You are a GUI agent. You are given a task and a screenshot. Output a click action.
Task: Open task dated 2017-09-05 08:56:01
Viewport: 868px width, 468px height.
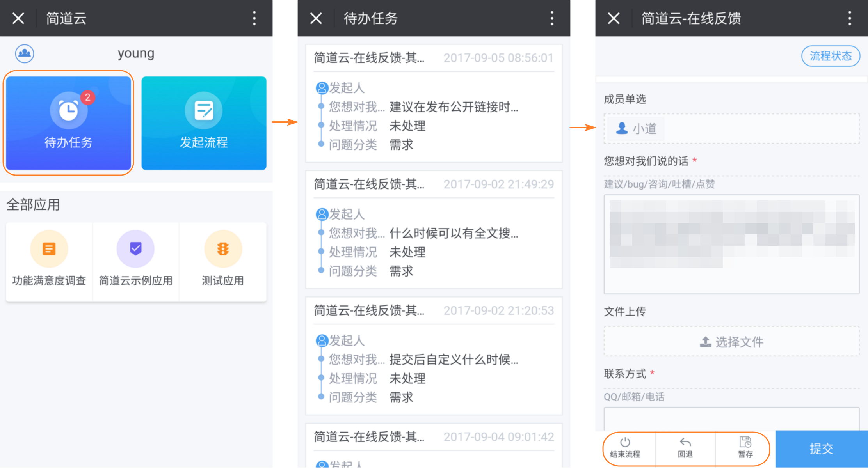(434, 103)
